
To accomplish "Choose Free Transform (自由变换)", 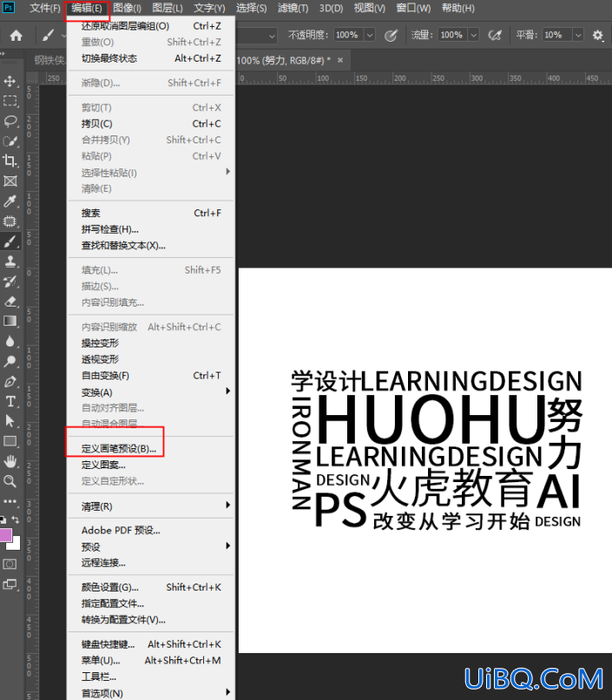I will (x=151, y=375).
